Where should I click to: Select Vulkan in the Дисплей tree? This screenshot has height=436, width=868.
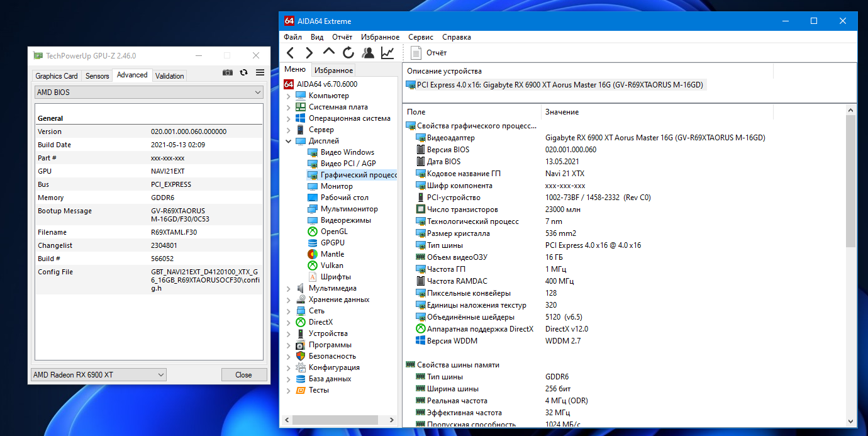[331, 266]
